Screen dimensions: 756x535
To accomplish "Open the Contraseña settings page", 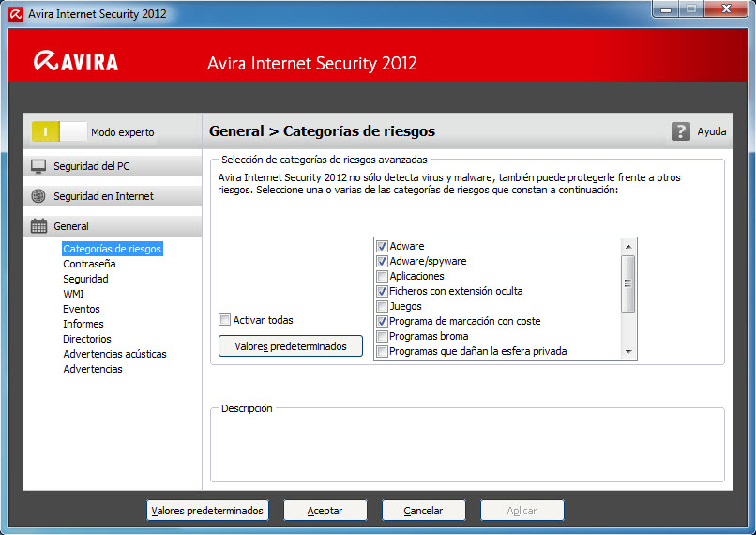I will pyautogui.click(x=89, y=264).
